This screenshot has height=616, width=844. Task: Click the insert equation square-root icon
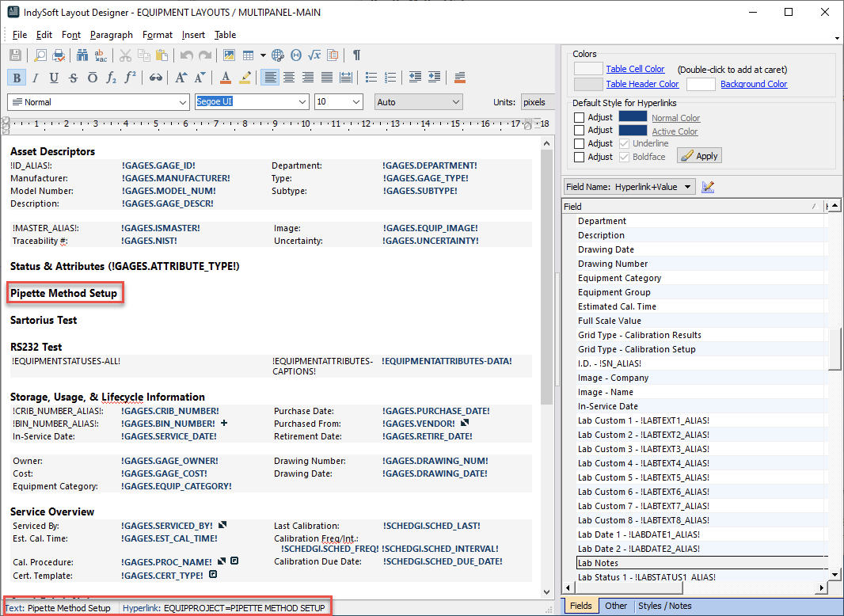coord(314,55)
